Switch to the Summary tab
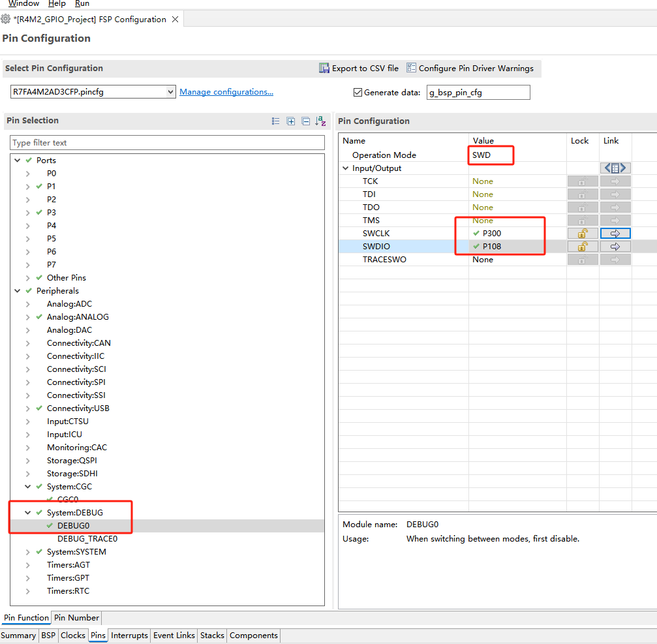657x644 pixels. pyautogui.click(x=18, y=636)
